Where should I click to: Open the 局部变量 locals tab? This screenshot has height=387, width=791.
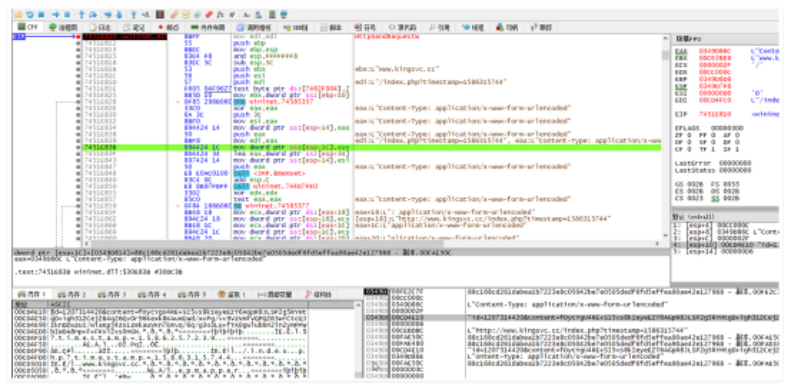click(274, 294)
